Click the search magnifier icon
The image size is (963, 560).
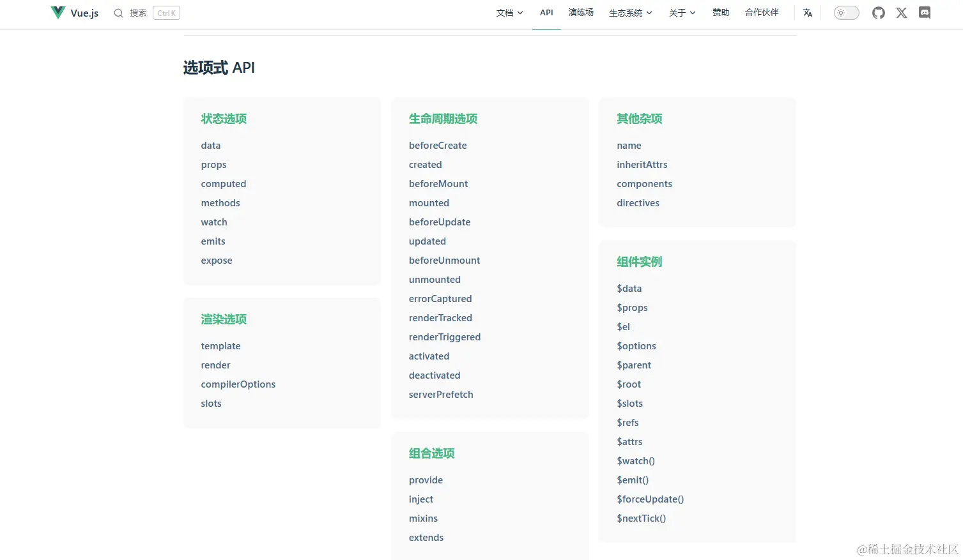pyautogui.click(x=118, y=13)
